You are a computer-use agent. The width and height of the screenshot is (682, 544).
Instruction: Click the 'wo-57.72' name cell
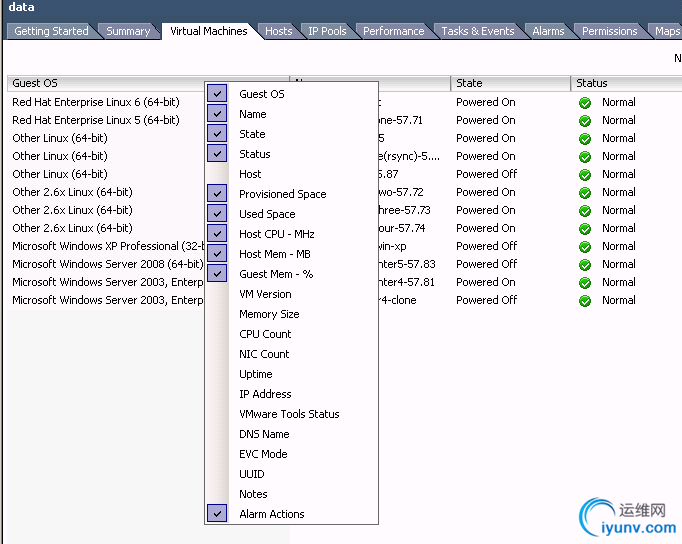401,192
